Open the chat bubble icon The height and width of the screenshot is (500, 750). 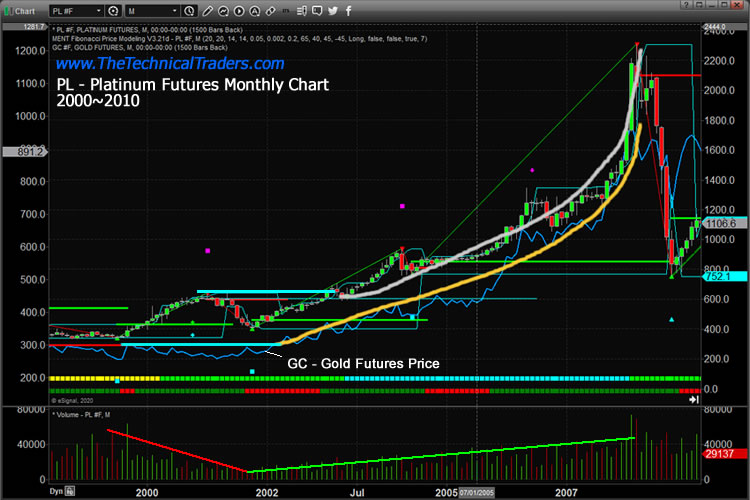pyautogui.click(x=316, y=9)
